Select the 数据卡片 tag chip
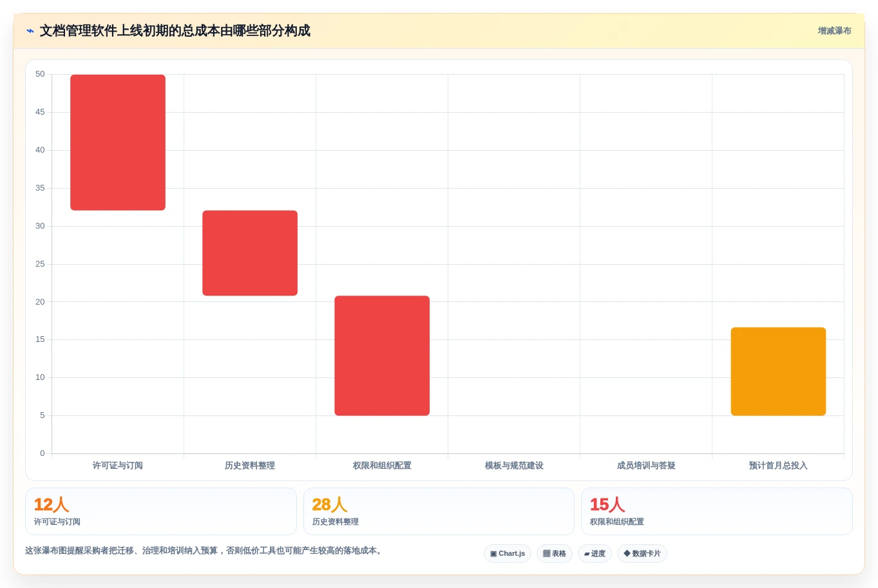This screenshot has height=588, width=878. [x=642, y=554]
